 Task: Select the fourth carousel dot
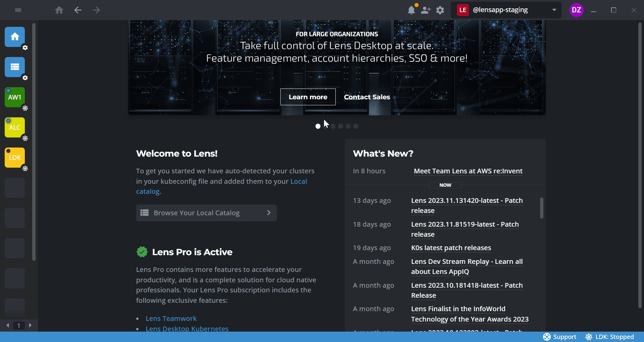pos(341,126)
